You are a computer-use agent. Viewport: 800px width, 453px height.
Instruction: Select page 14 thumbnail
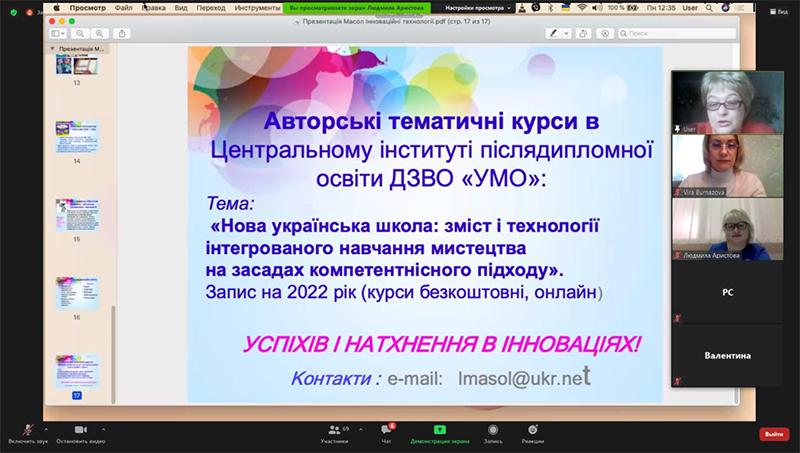pos(77,137)
